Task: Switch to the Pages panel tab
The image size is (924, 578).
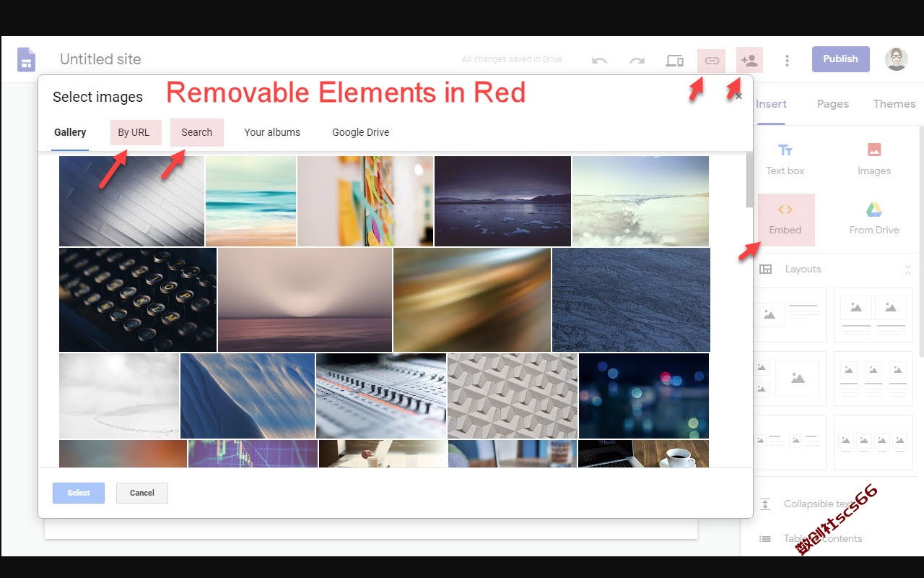Action: 833,104
